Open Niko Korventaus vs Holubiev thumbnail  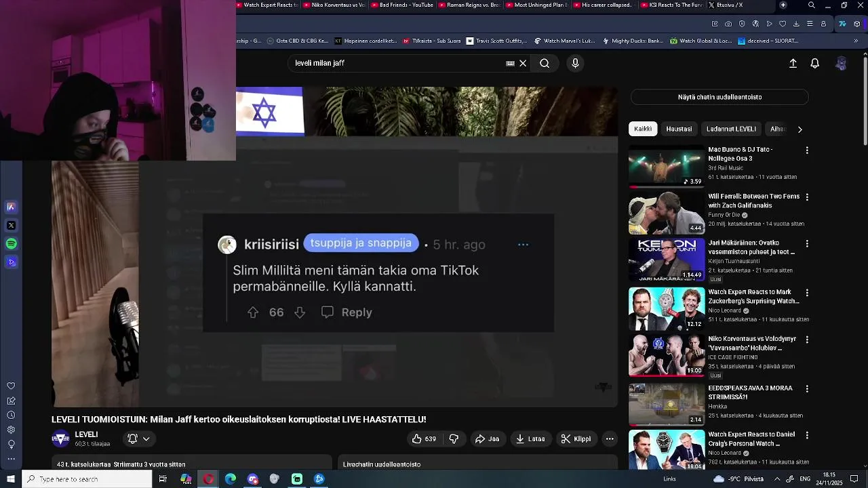pyautogui.click(x=667, y=355)
